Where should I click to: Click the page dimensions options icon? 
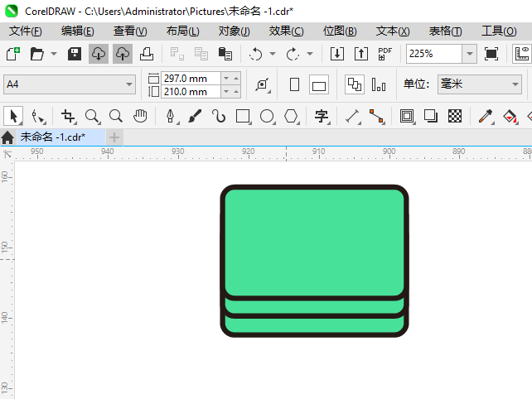(262, 84)
